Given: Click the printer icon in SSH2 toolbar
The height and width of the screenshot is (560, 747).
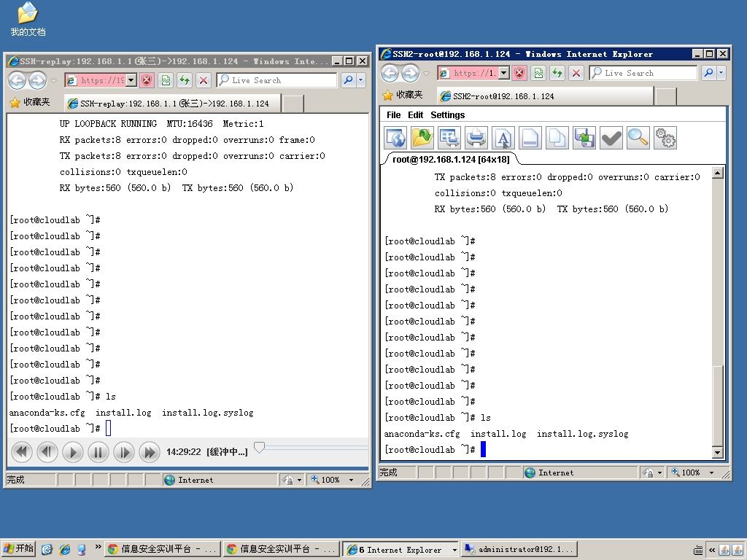Looking at the screenshot, I should (x=476, y=138).
